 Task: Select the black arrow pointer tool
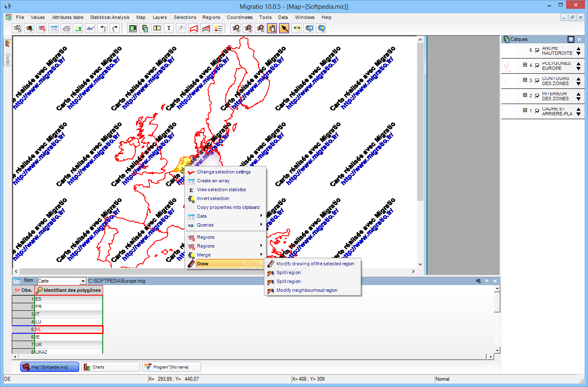click(285, 28)
